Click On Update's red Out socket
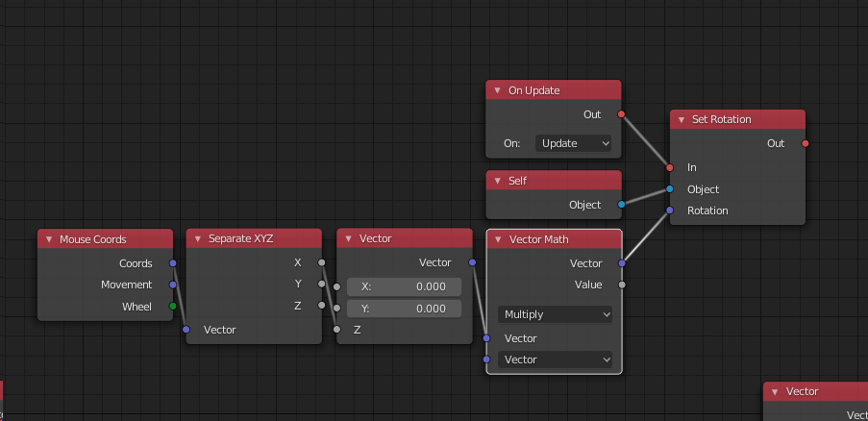The height and width of the screenshot is (421, 868). coord(621,114)
